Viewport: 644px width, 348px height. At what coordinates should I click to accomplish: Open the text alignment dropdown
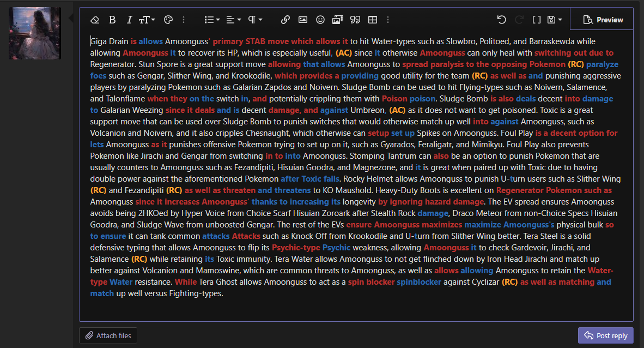pyautogui.click(x=234, y=20)
